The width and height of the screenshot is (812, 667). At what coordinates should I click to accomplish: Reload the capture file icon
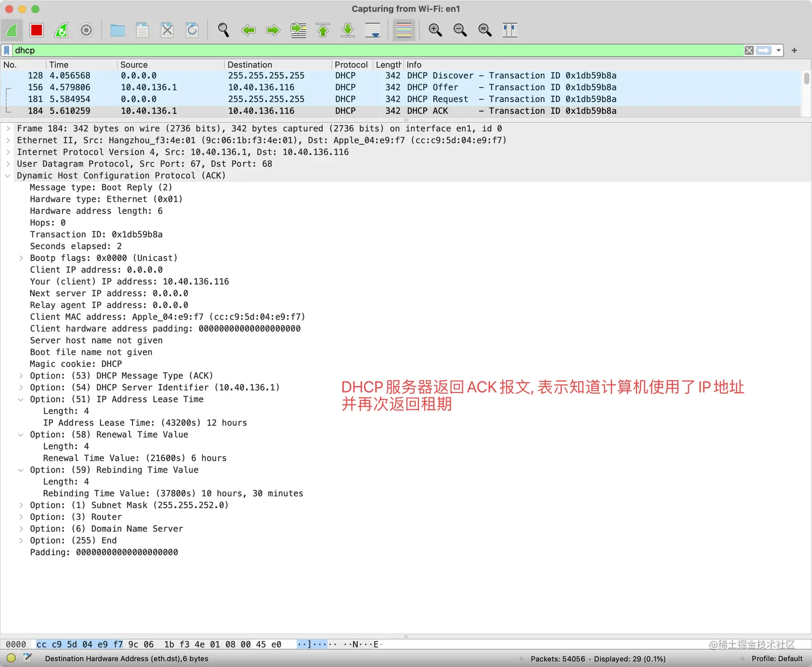coord(192,30)
